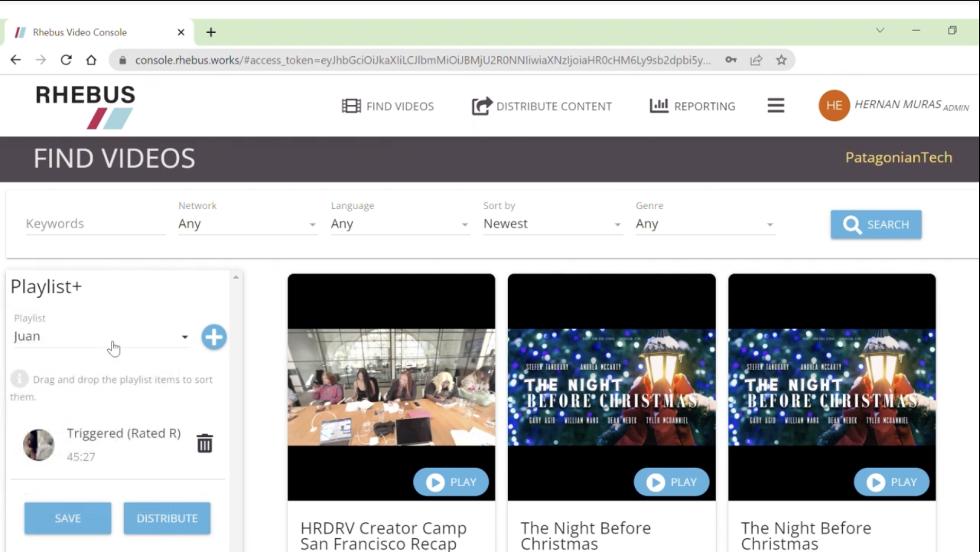The height and width of the screenshot is (552, 980).
Task: Open the rightmost Night Before Christmas thumbnail
Action: 832,387
